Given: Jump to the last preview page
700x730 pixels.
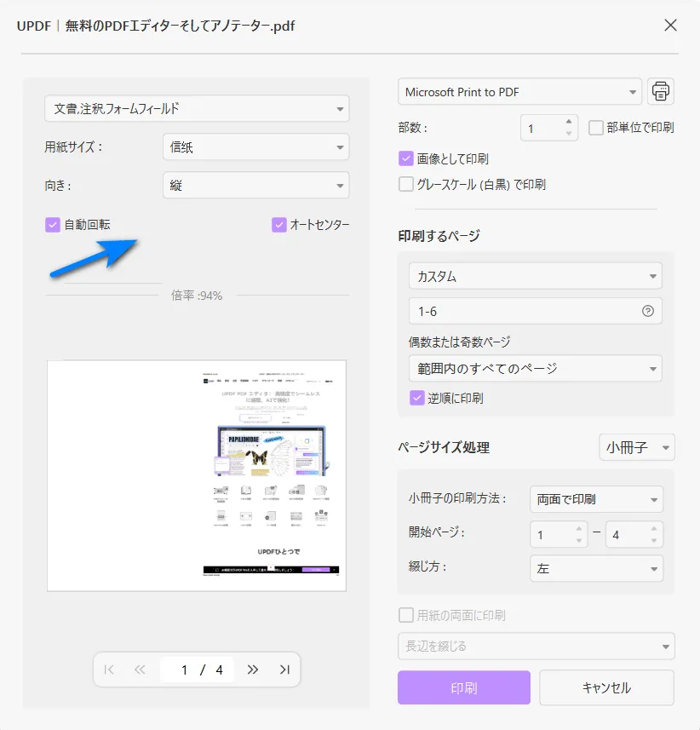Looking at the screenshot, I should tap(284, 670).
